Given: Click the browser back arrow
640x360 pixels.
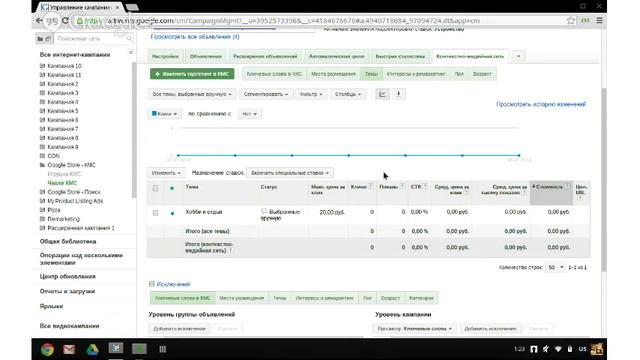Looking at the screenshot, I should pos(40,20).
